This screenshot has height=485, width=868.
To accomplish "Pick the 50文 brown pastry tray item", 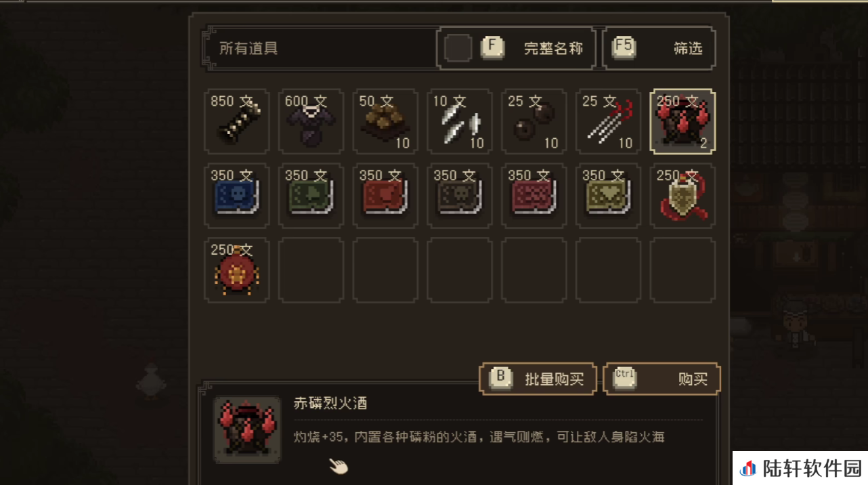I will pos(385,122).
